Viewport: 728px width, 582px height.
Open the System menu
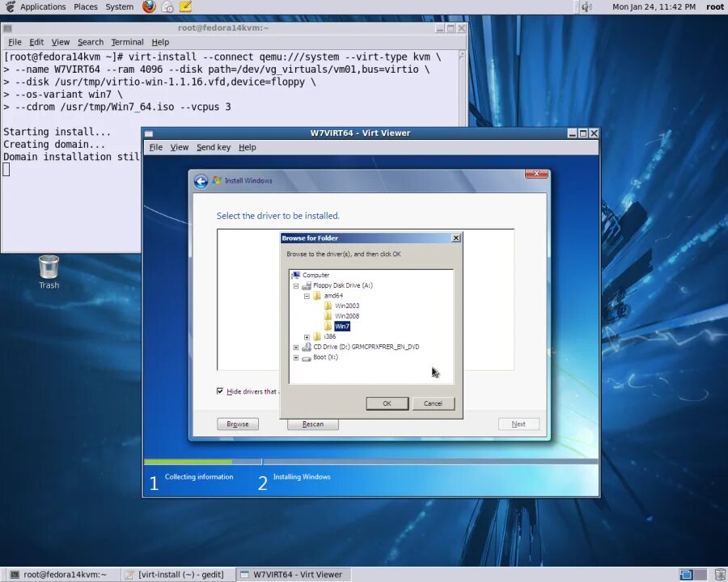120,7
